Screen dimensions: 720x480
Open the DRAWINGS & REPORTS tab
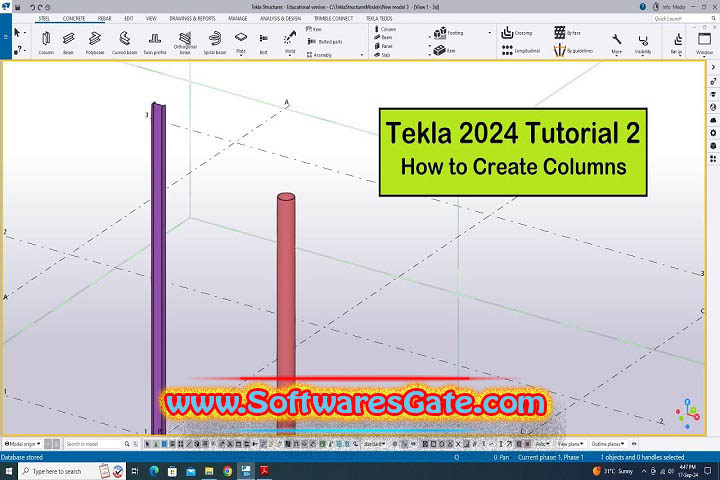[192, 18]
